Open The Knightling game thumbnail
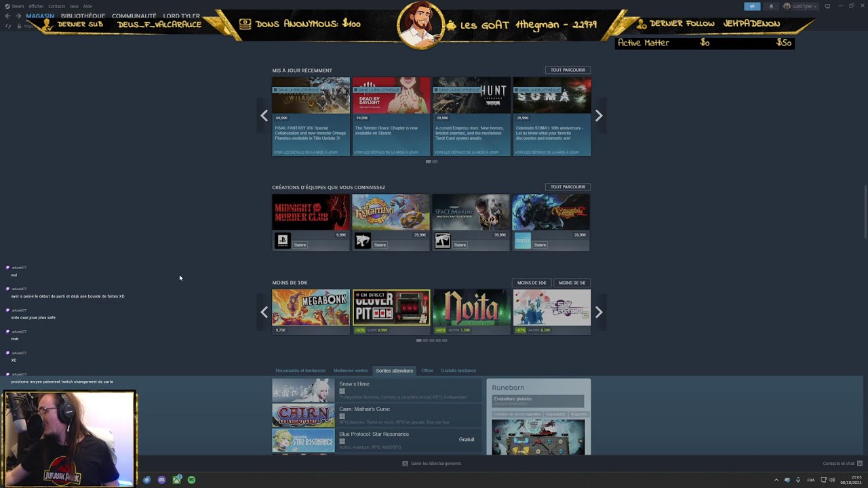Viewport: 868px width, 488px height. (x=391, y=212)
